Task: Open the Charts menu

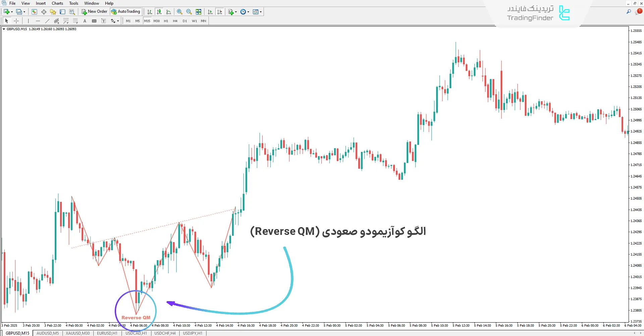Action: [57, 3]
